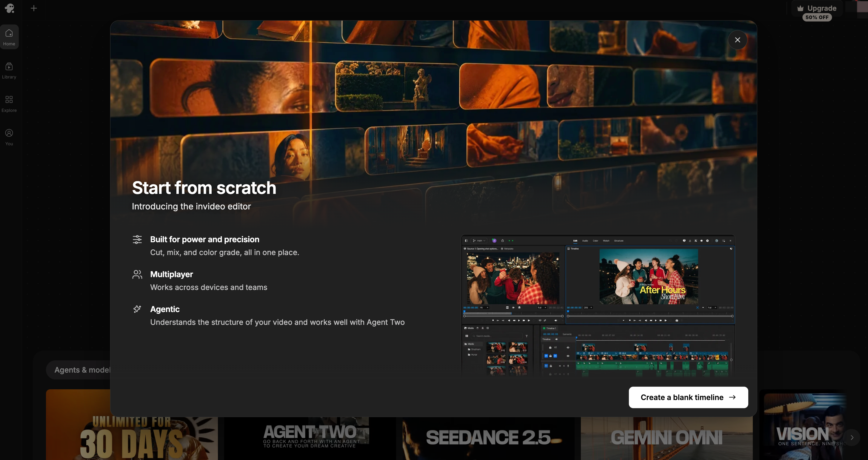
Task: Click Cut, mix, and color grade text
Action: pos(224,253)
